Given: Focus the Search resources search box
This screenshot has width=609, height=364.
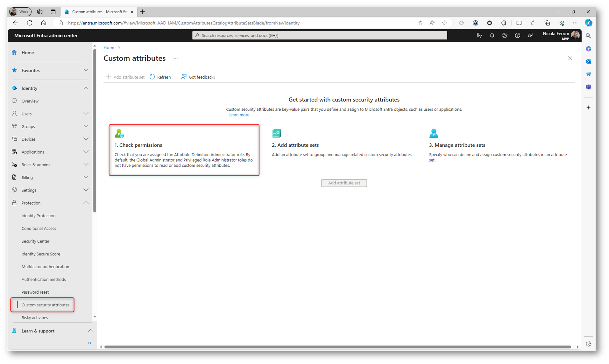Looking at the screenshot, I should tap(319, 35).
